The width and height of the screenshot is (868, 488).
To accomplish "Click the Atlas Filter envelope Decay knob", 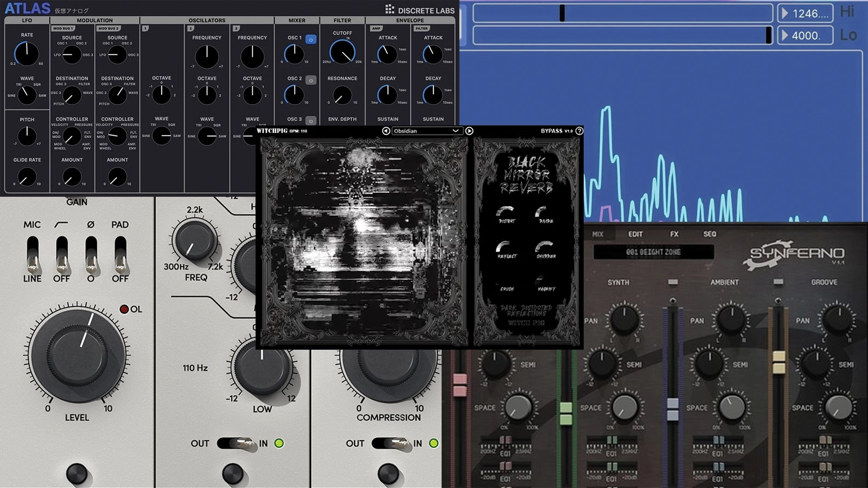I will pyautogui.click(x=433, y=95).
